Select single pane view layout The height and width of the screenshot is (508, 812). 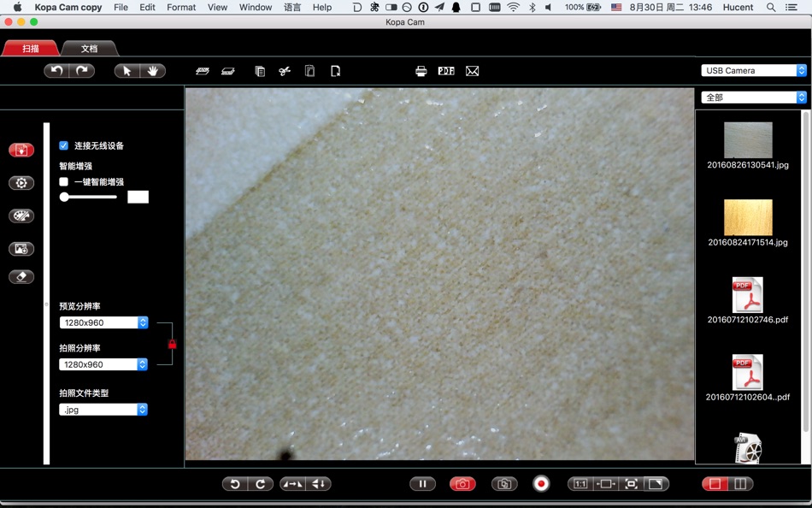point(715,484)
